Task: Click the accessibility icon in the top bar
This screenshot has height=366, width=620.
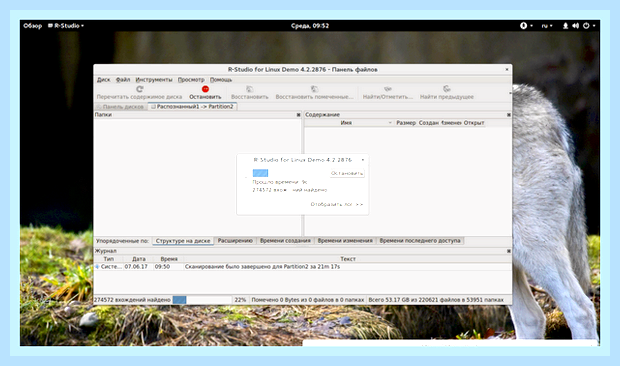Action: [524, 26]
